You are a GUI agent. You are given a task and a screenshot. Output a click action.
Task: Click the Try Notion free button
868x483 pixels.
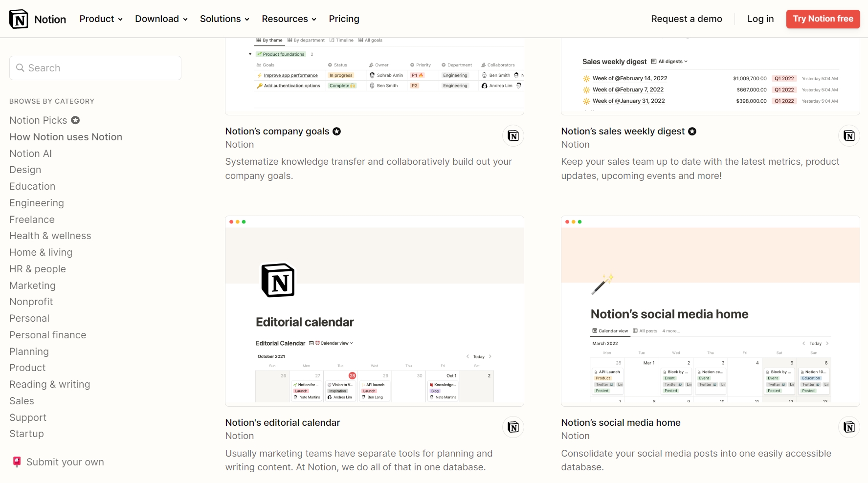[x=823, y=19]
